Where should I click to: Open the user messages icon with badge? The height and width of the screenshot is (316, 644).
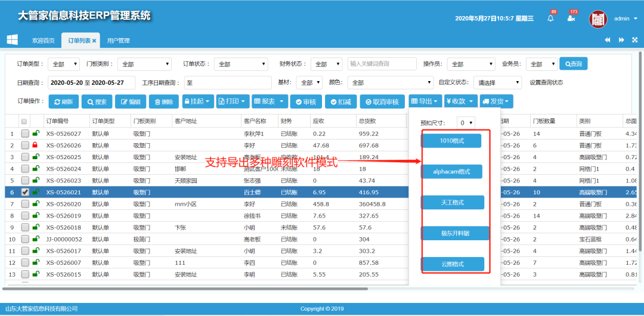[571, 18]
